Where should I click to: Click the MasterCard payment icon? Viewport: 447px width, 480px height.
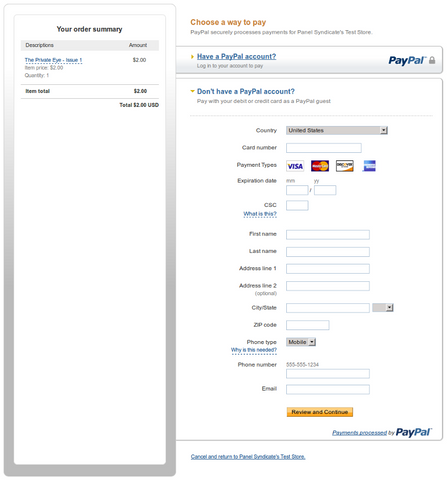(320, 166)
